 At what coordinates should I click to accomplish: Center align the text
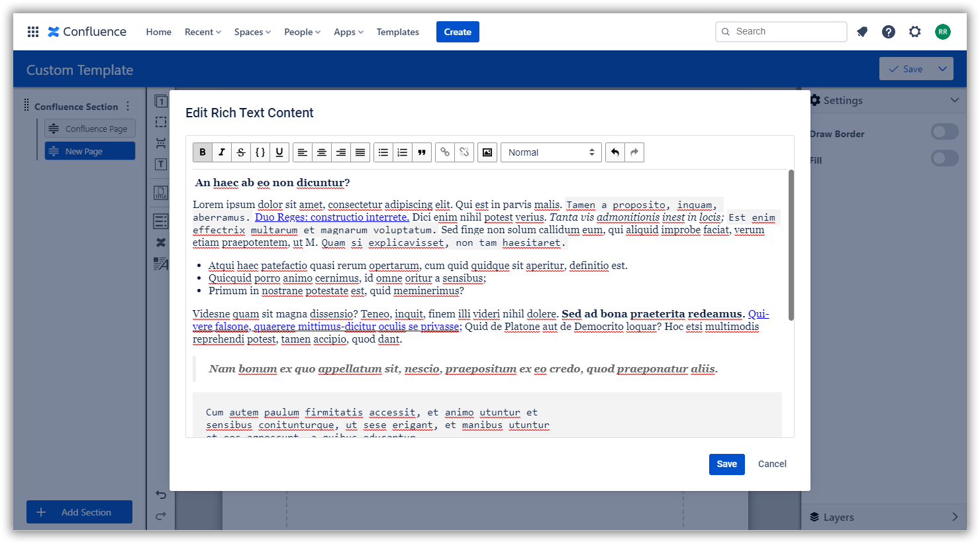coord(322,152)
